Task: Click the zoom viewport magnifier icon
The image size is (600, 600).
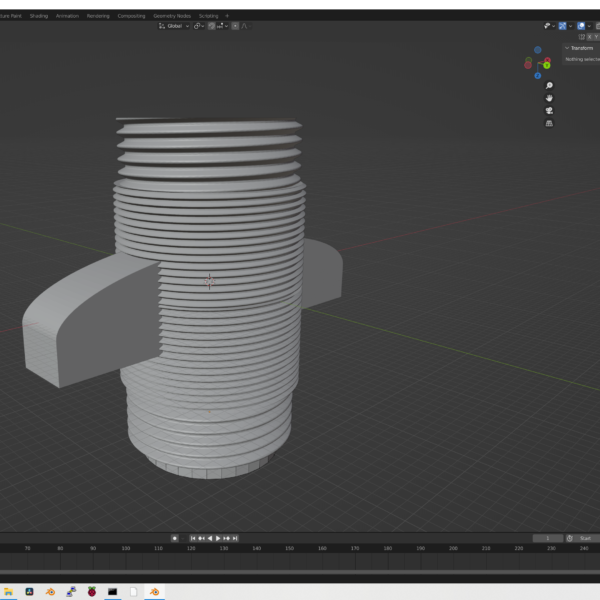Action: tap(549, 86)
